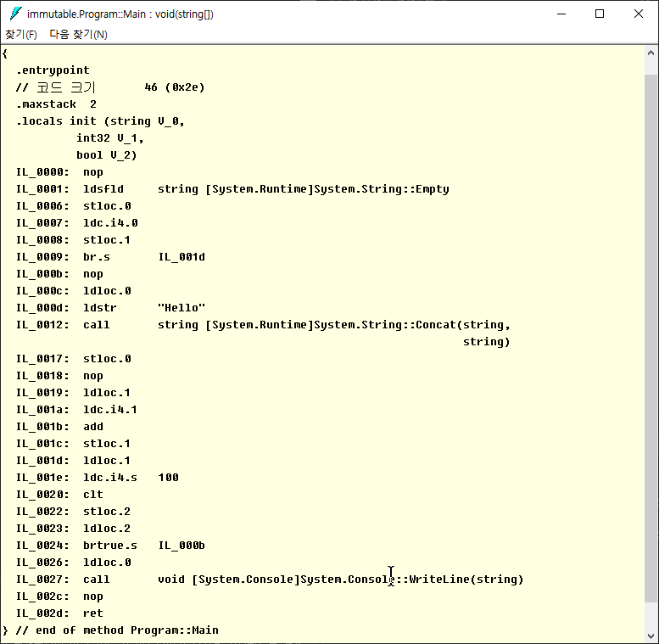659x644 pixels.
Task: Click the "Hello" string literal
Action: coord(182,308)
